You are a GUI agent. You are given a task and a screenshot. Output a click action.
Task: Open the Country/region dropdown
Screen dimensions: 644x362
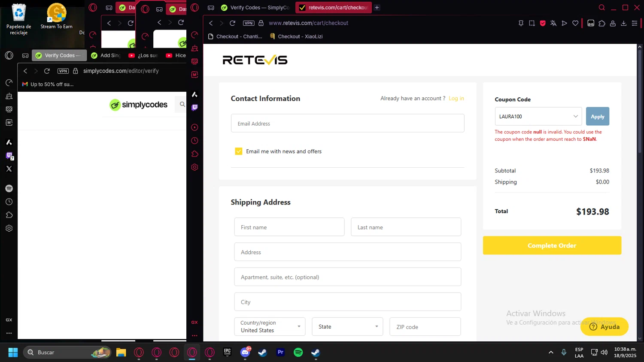[270, 326]
